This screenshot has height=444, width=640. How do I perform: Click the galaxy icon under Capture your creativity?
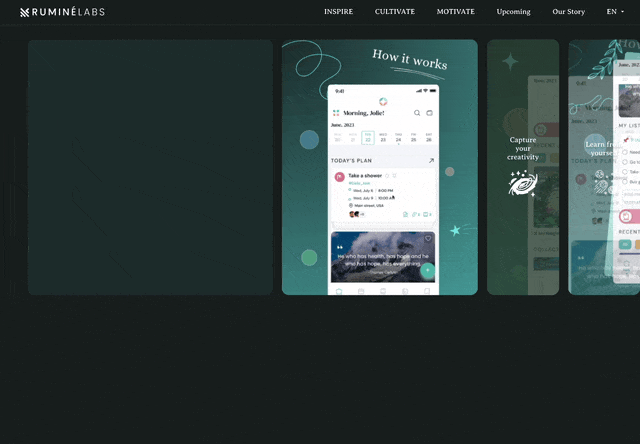pos(523,183)
